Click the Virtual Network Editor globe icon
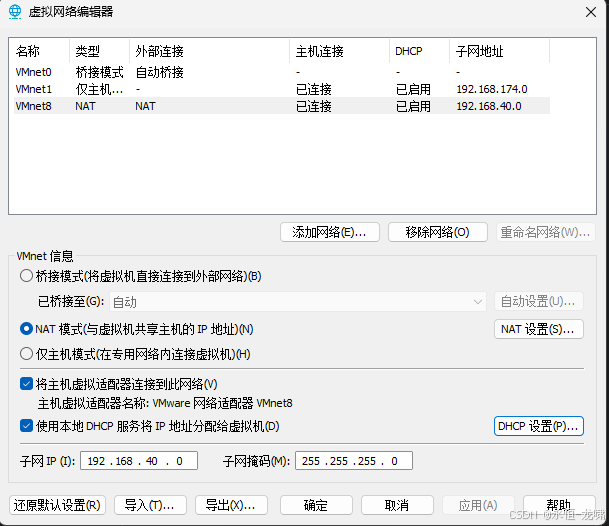609x526 pixels. (15, 12)
